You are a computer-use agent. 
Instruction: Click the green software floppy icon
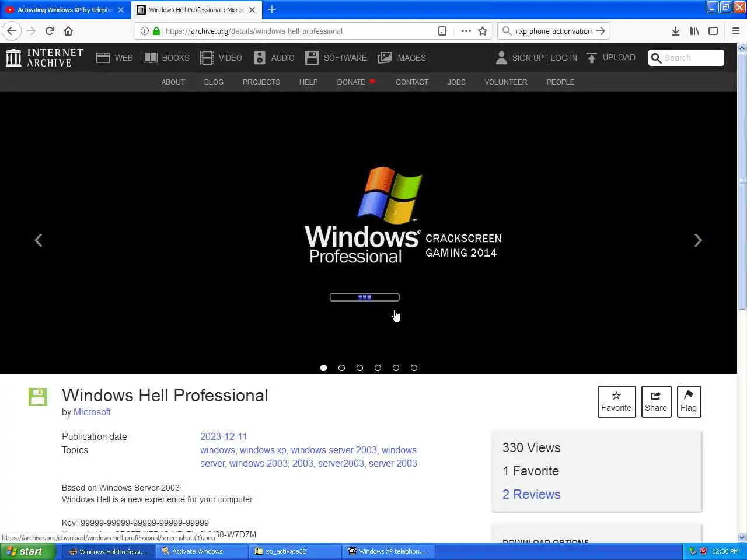coord(38,397)
